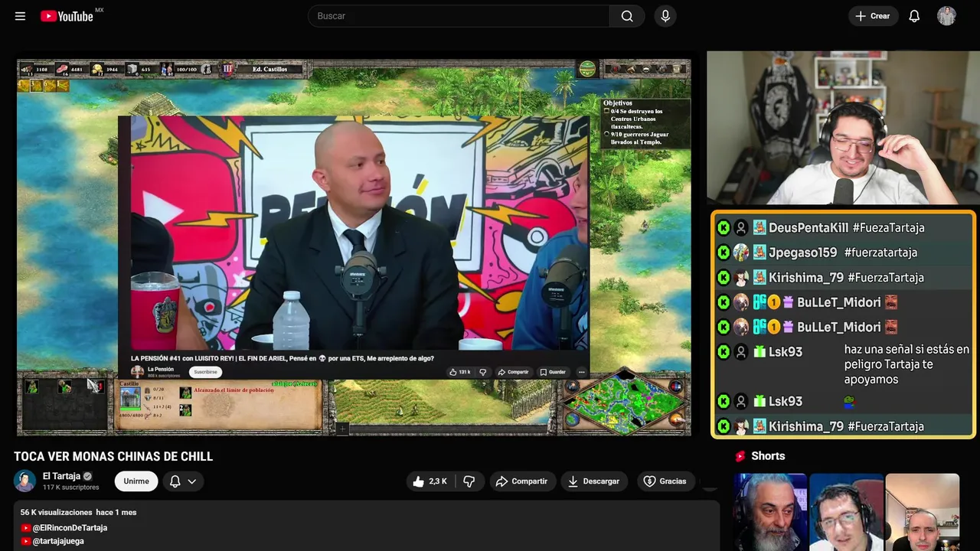Open the Short with gray-bearded man
This screenshot has width=980, height=551.
coord(770,512)
